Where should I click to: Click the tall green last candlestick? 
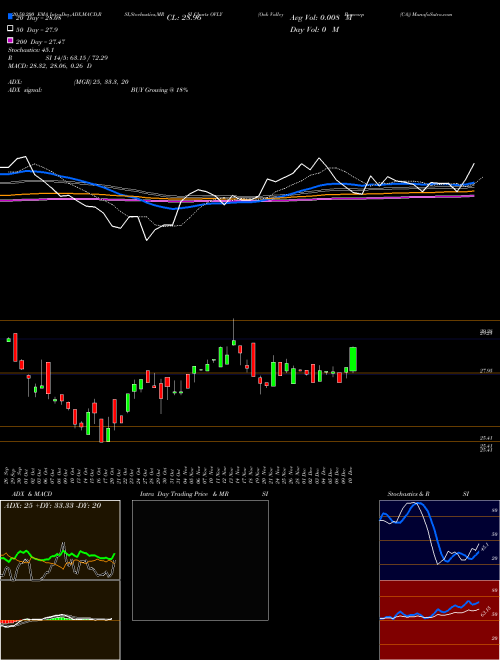tap(353, 359)
